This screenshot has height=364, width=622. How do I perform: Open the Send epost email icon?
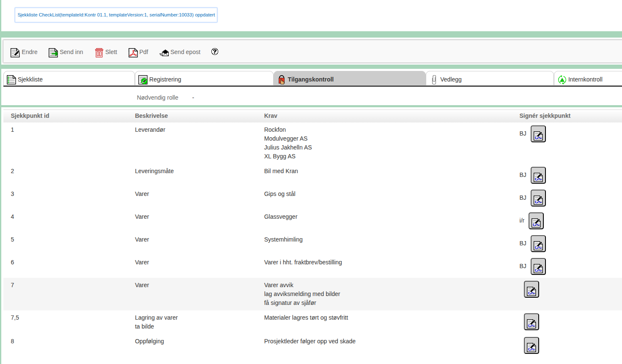coord(164,52)
